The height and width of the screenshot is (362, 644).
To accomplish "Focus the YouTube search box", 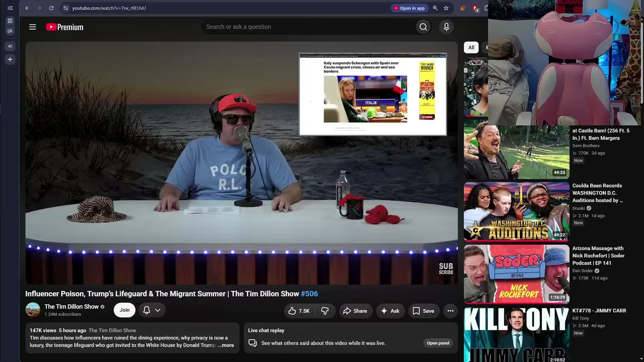I will click(307, 27).
